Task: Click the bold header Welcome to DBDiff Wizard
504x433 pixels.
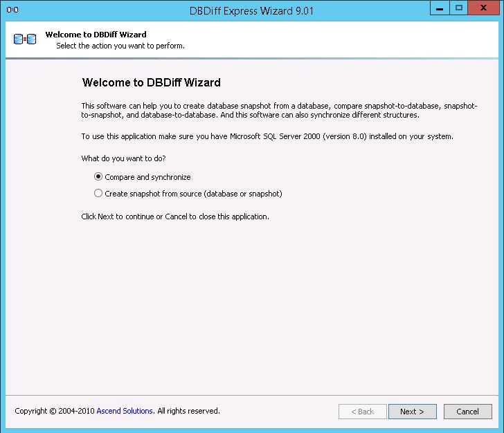Action: click(x=96, y=35)
